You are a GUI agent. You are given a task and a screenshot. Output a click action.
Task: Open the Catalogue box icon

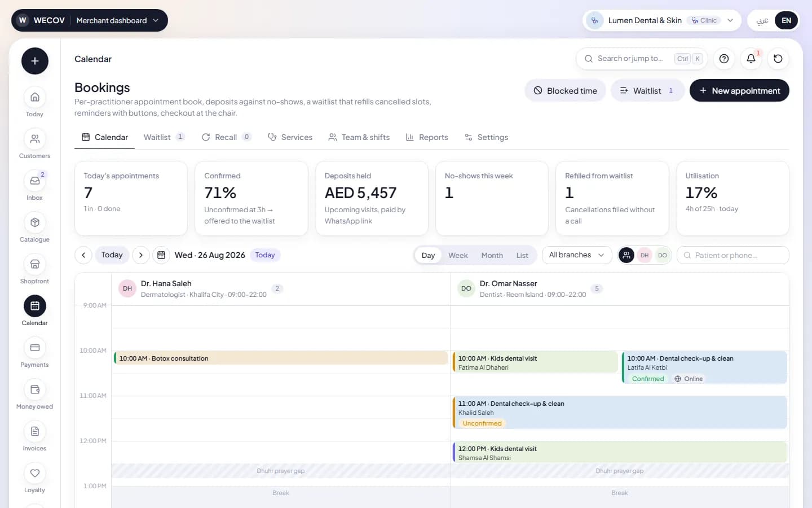pos(34,222)
